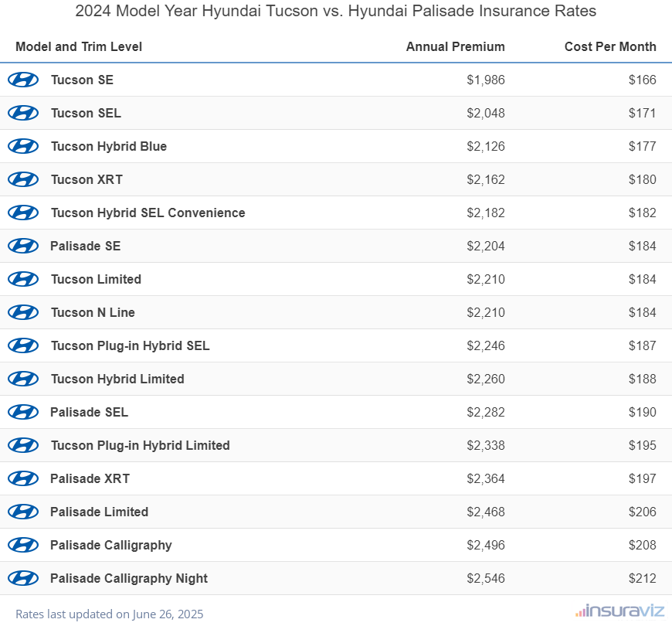Click the Hyundai logo beside Palisade Calligraphy Night
672x626 pixels.
tap(23, 578)
